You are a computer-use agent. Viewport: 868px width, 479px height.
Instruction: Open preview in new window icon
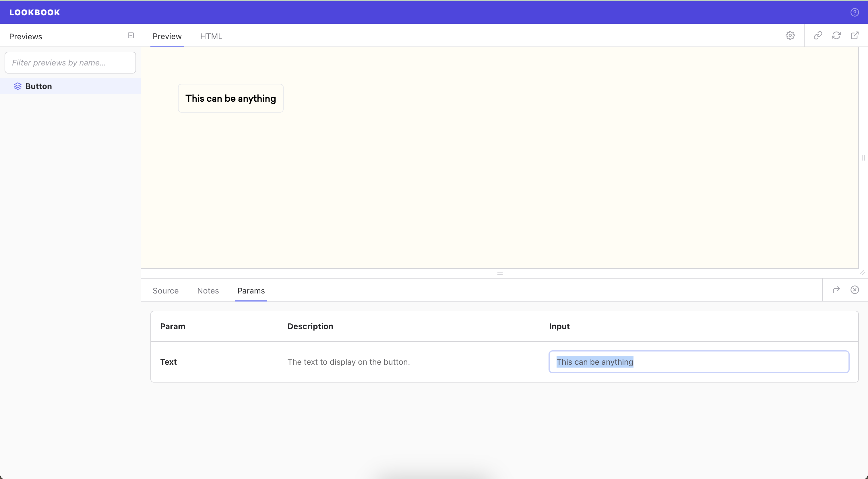coord(855,35)
